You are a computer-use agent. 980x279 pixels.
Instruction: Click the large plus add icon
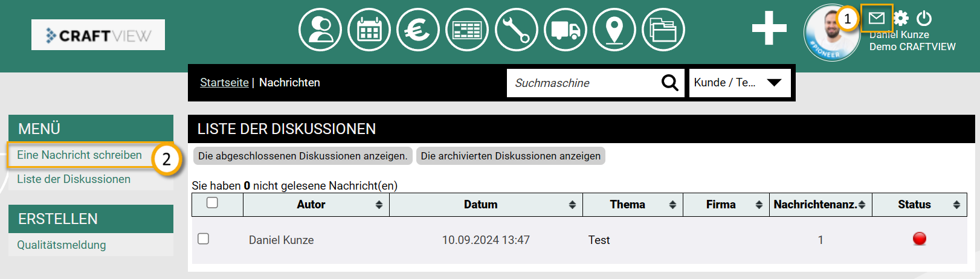coord(769,28)
